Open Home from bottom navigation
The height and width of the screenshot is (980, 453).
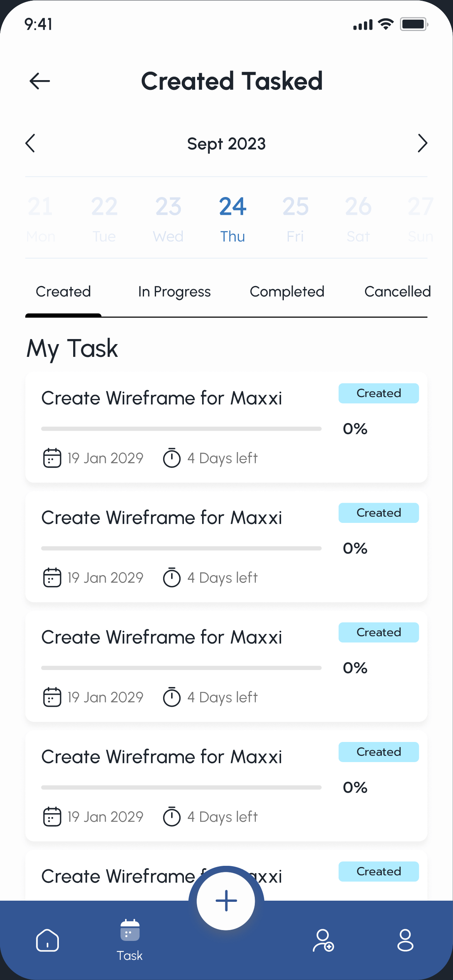tap(47, 940)
